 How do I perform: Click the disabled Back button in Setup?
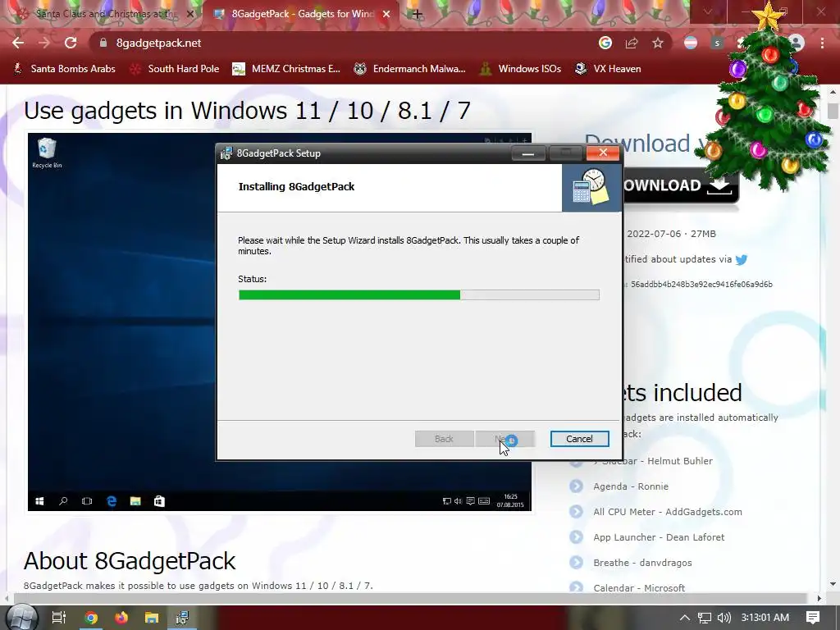click(444, 439)
